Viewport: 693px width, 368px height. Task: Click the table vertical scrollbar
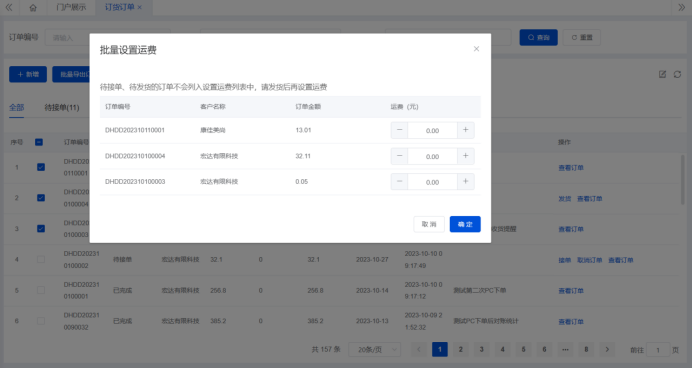point(682,179)
